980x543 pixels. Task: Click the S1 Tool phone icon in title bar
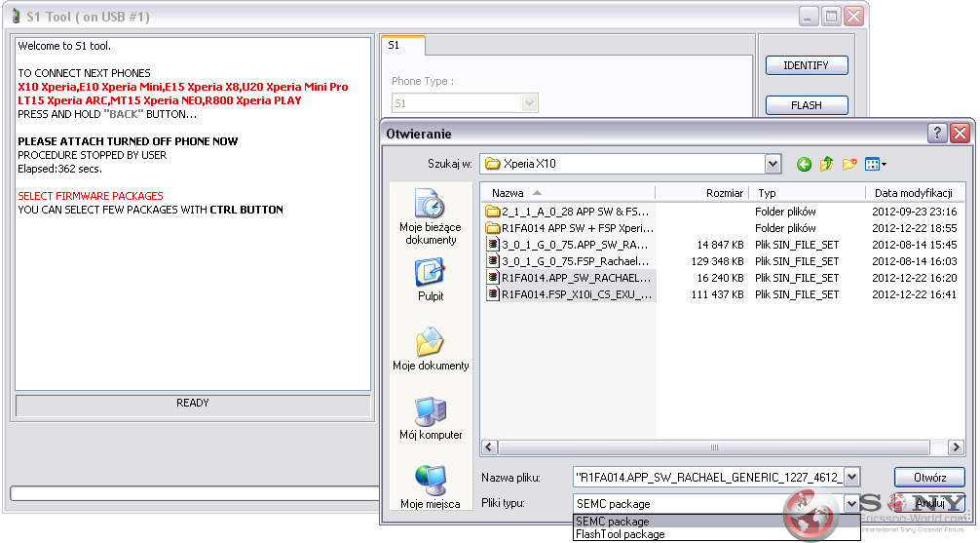(16, 17)
